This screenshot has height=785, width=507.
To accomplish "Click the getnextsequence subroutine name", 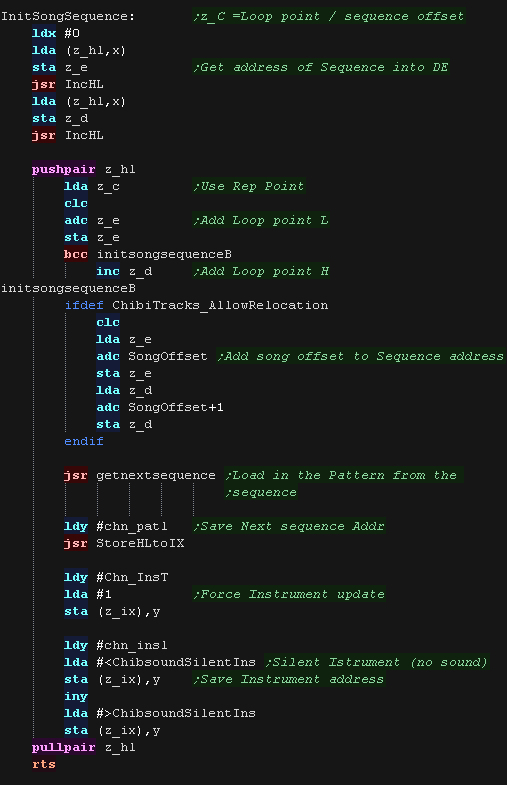I will point(156,475).
